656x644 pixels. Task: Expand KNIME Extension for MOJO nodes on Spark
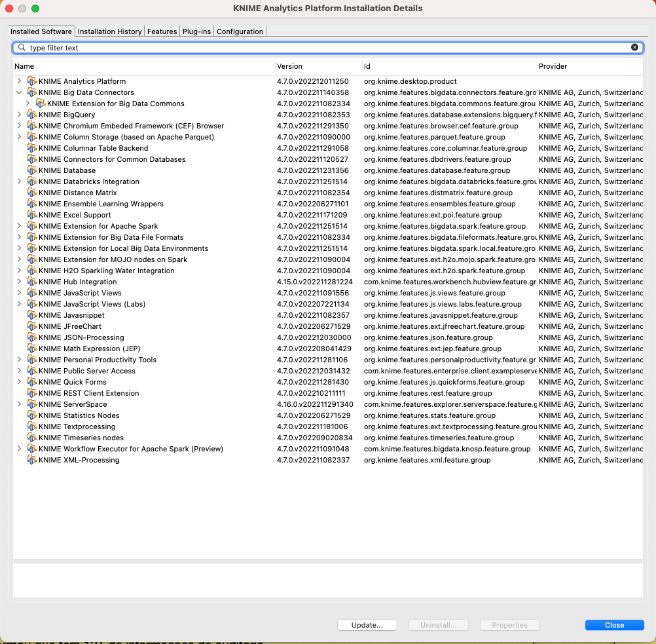(19, 259)
